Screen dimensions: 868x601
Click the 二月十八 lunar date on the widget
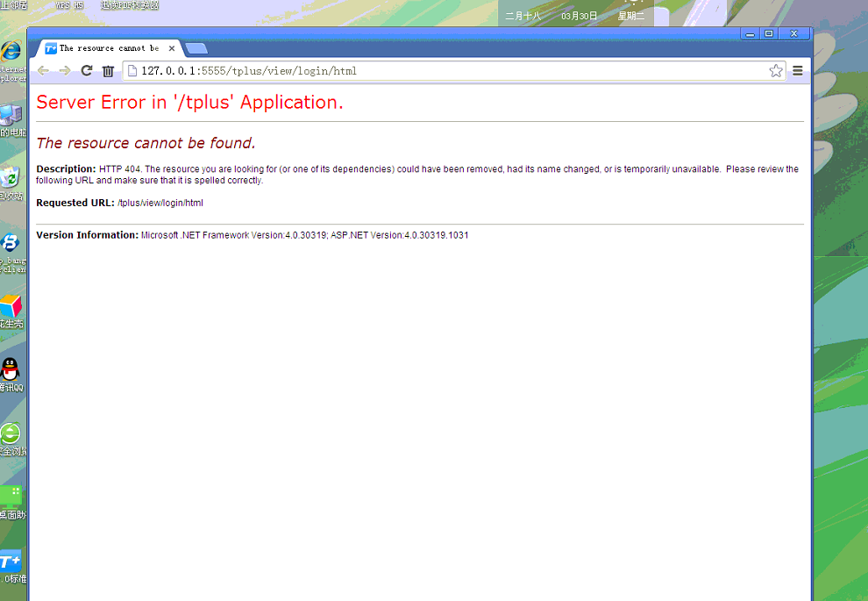coord(523,16)
